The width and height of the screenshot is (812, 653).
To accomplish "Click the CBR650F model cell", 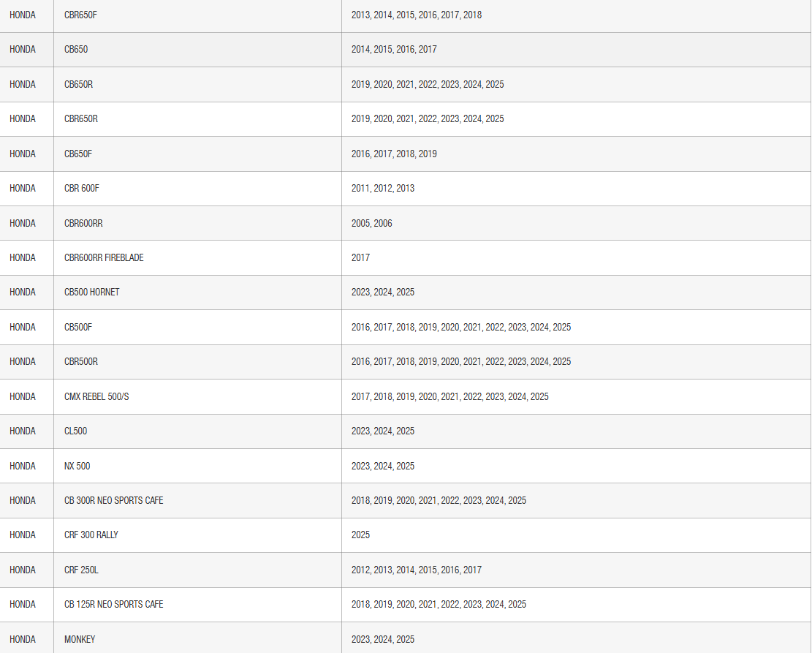I will click(x=80, y=15).
